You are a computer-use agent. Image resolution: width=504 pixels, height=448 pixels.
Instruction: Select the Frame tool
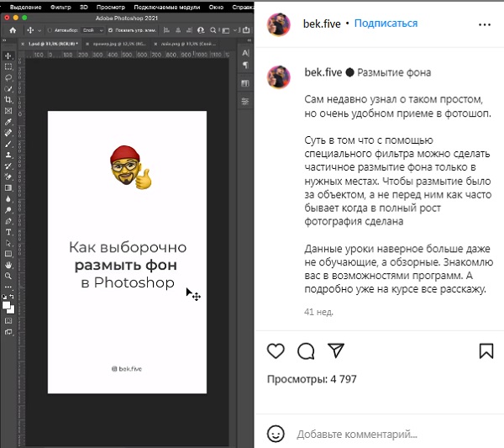point(8,111)
